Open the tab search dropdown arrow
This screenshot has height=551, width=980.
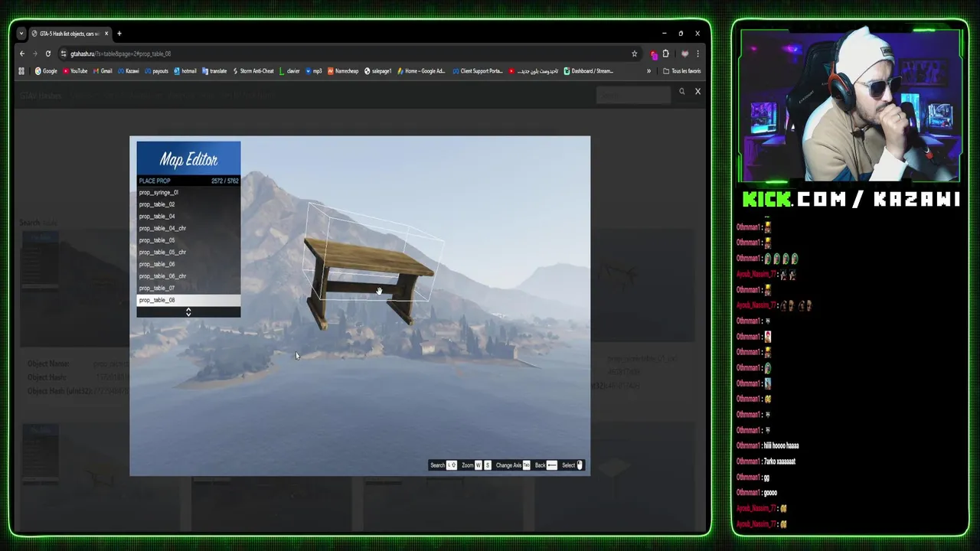click(x=21, y=34)
